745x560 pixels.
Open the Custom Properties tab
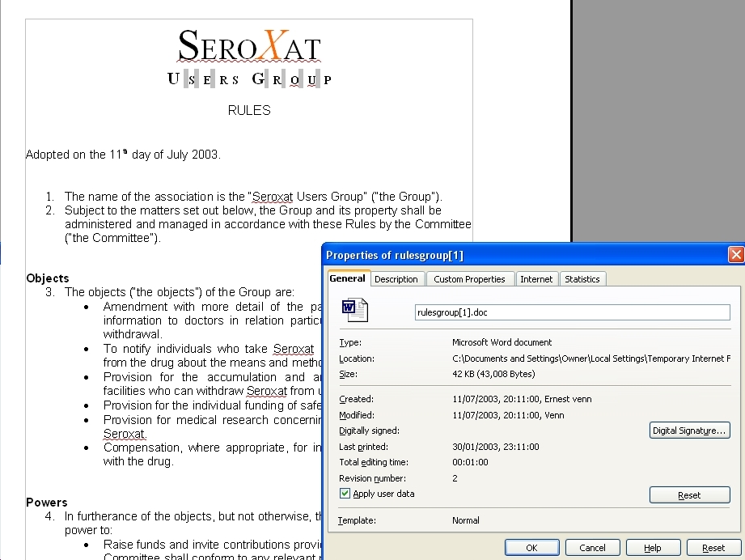470,278
